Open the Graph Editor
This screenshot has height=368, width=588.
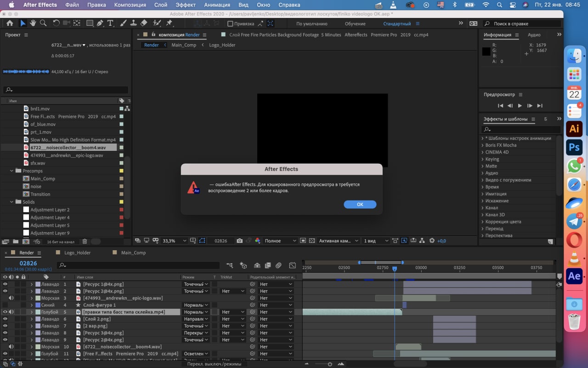pos(292,265)
